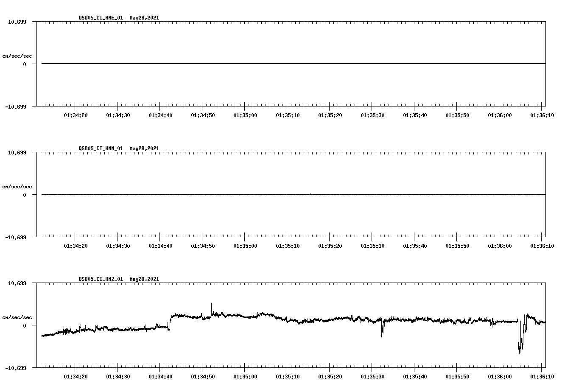Click the 01:34:50 label on the bottom axis
This screenshot has height=392, width=576.
(202, 376)
